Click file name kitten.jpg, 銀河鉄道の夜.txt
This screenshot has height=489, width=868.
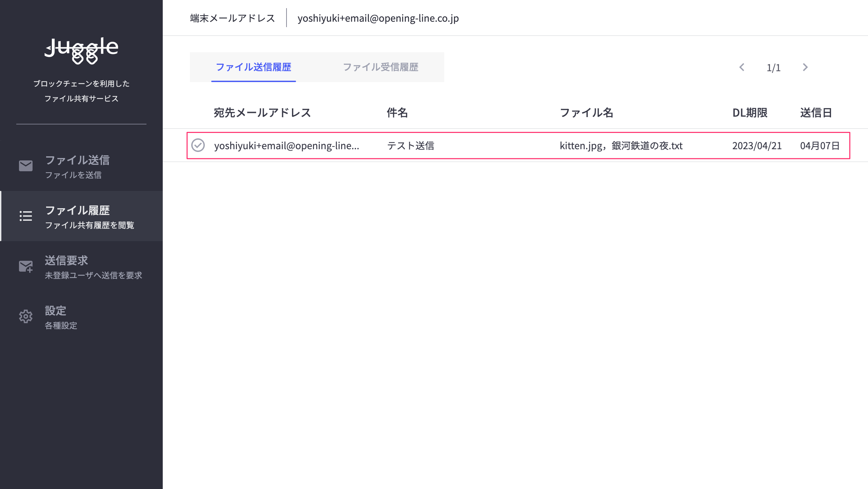point(621,146)
